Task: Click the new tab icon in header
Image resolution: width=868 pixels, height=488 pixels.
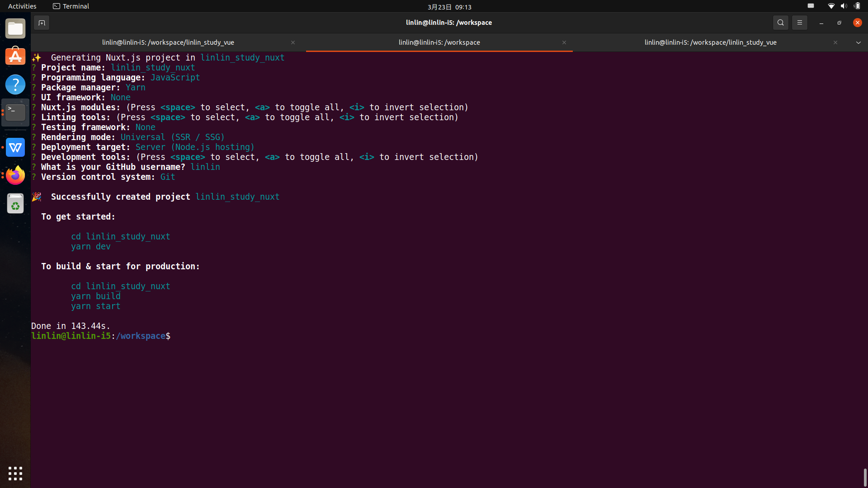Action: tap(42, 23)
